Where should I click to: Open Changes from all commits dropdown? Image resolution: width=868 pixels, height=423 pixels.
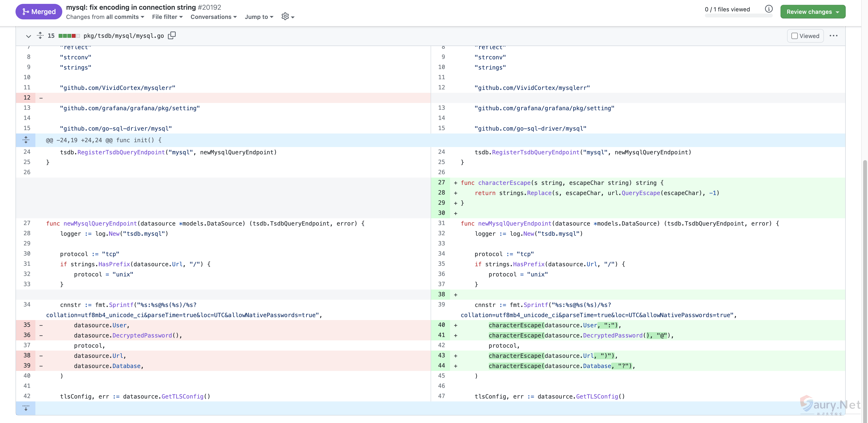point(105,17)
